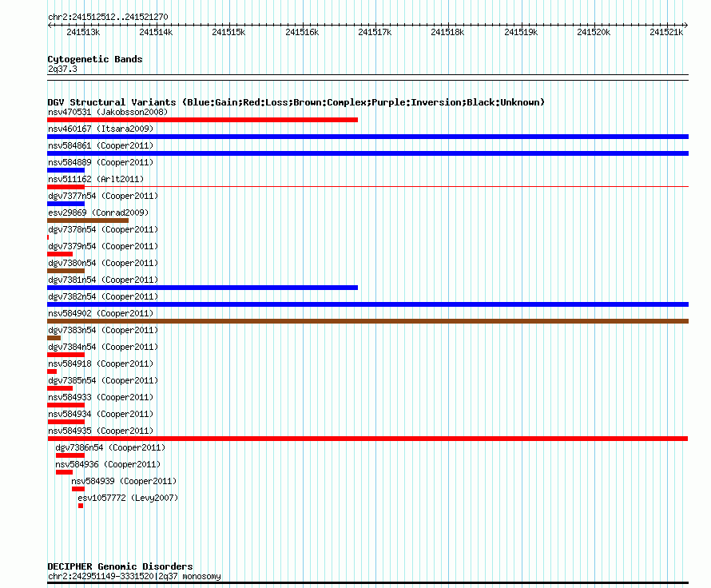Select nsv584918 (Cooper2011) label
Viewport: 711px width, 588px height.
point(101,364)
